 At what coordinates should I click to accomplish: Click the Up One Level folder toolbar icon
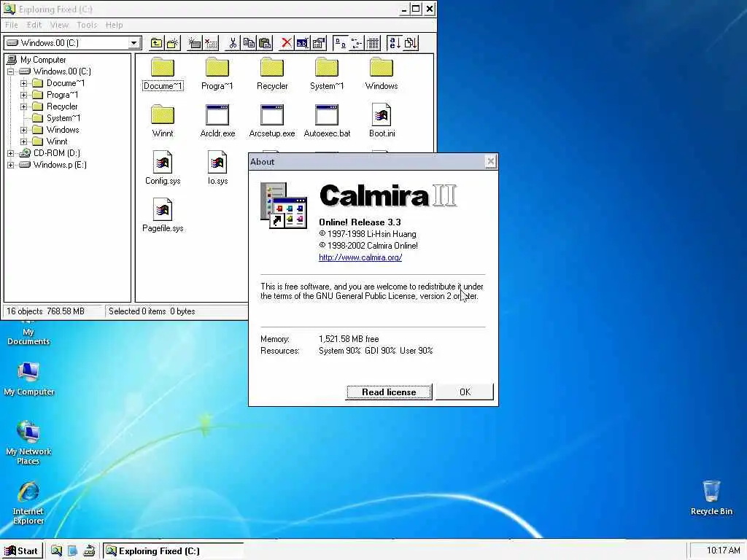[x=156, y=43]
